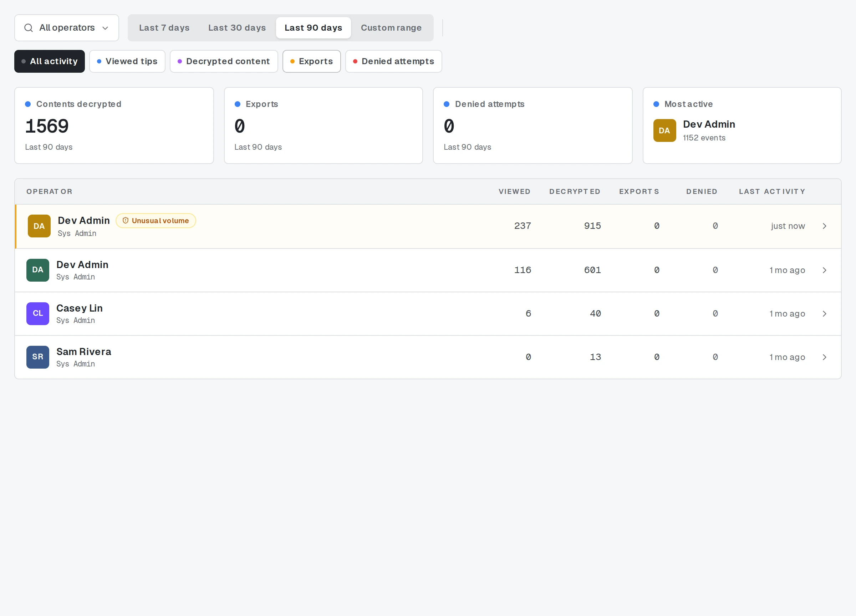Screen dimensions: 856x616
Task: Click the 237 viewed value
Action: (x=523, y=226)
